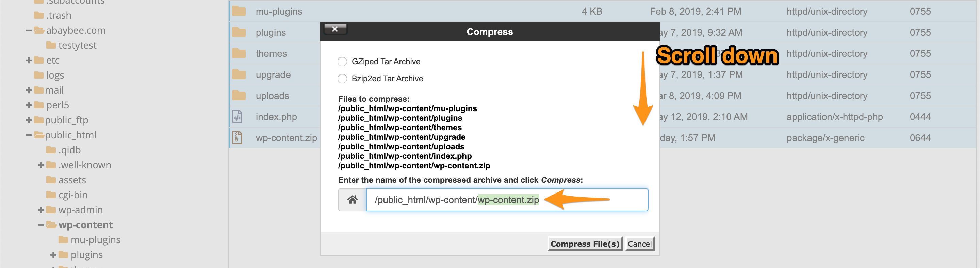
Task: Click the home icon beside archive name field
Action: (x=352, y=200)
